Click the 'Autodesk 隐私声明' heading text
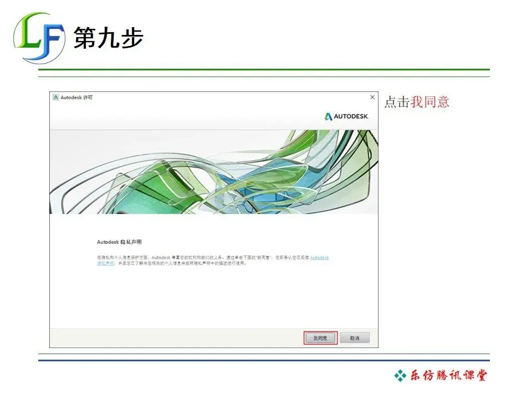Viewport: 532px width, 399px height. click(119, 242)
